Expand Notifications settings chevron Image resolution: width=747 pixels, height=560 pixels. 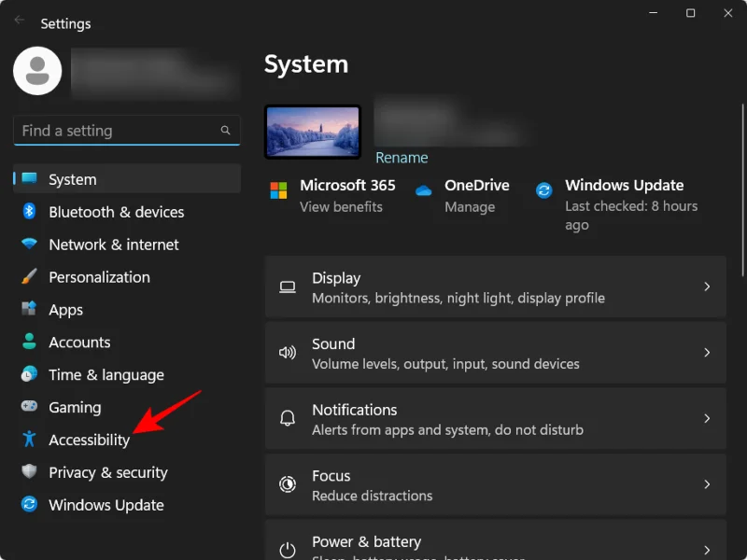tap(707, 418)
